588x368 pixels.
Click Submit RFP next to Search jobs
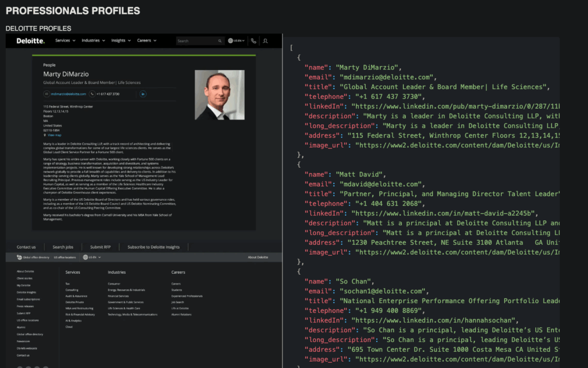coord(100,247)
